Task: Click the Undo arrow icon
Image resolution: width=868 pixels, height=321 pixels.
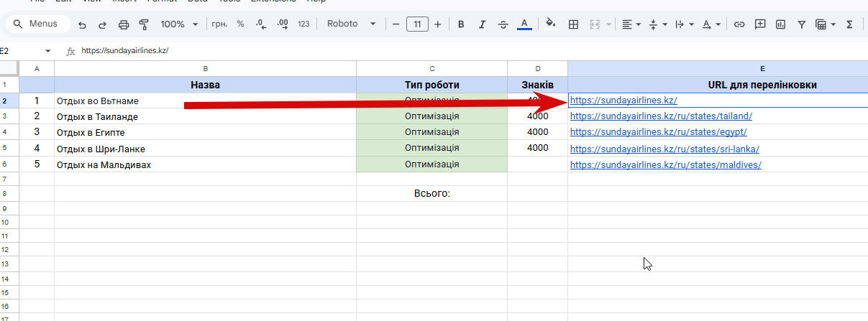Action: (82, 24)
